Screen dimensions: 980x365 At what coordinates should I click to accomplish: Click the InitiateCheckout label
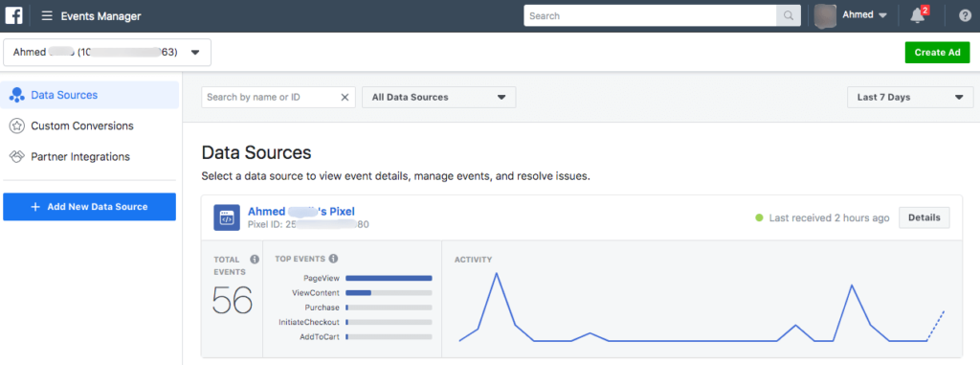(x=309, y=322)
